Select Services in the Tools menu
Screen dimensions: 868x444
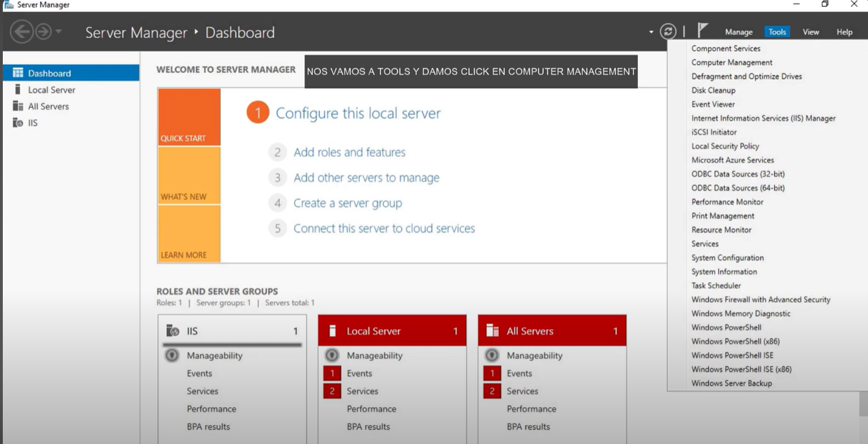click(x=705, y=243)
